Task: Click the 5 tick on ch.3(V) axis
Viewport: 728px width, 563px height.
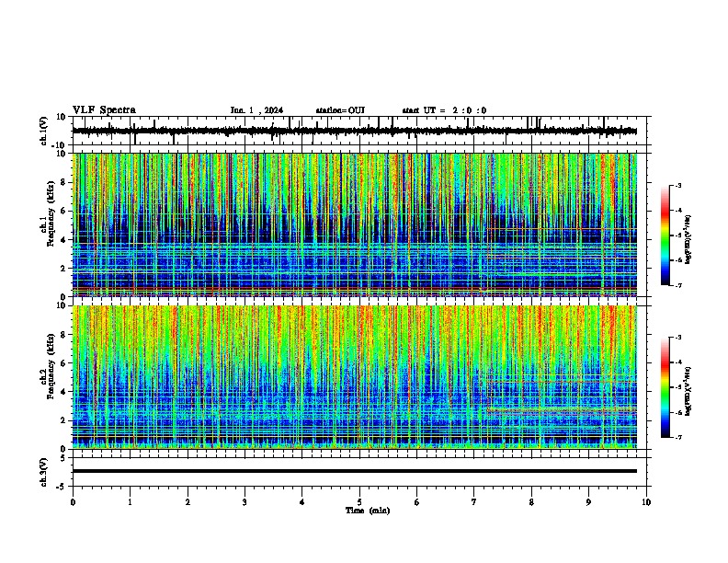Action: point(64,458)
